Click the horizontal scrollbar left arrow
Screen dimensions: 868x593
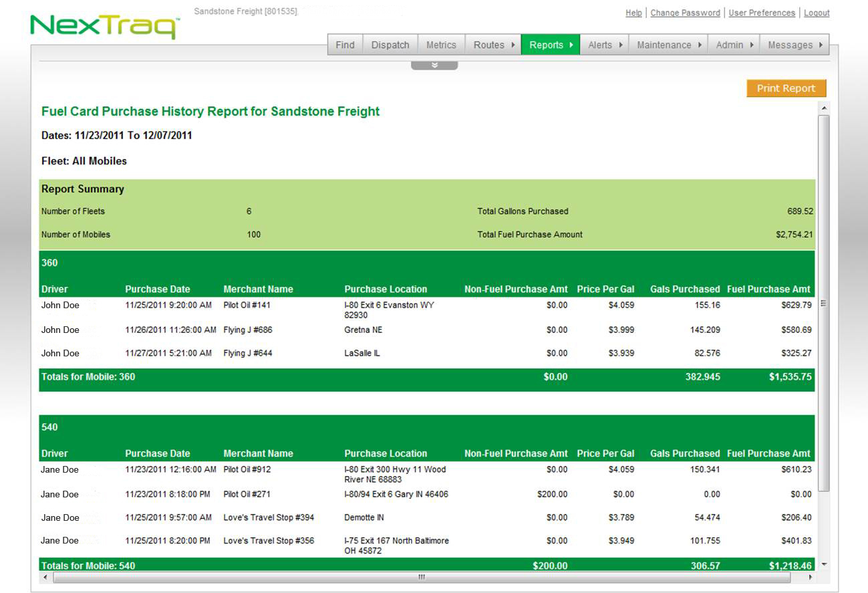point(45,577)
